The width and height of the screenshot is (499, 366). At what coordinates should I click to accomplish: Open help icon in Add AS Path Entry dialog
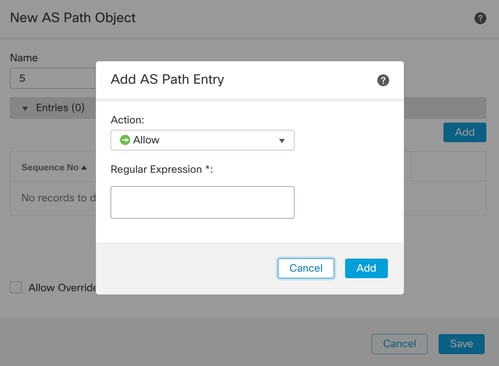click(x=383, y=80)
